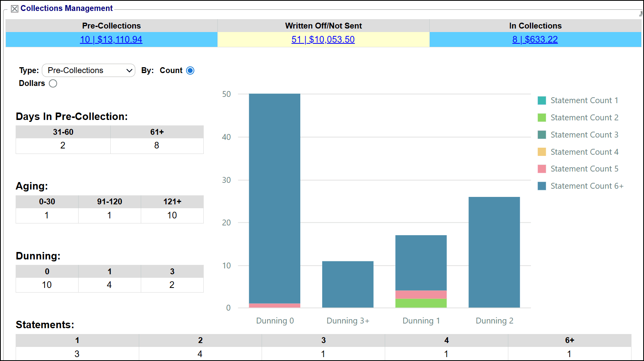Select the Pre-Collections column header
This screenshot has width=644, height=361.
click(111, 26)
